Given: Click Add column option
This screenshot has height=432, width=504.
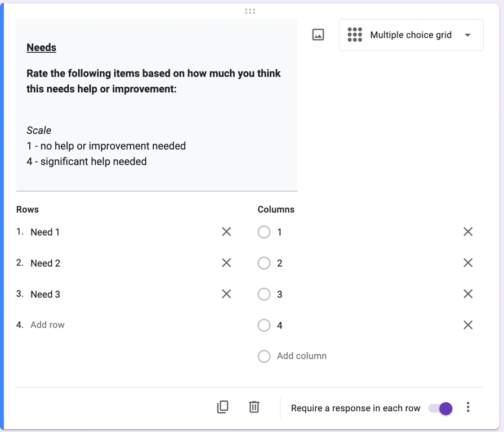Looking at the screenshot, I should (302, 356).
